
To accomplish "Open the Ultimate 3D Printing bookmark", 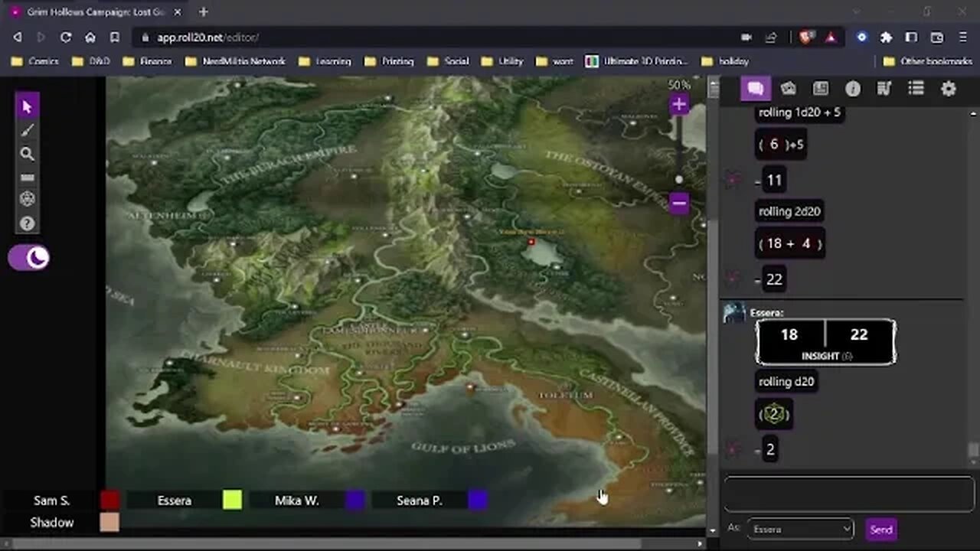I will (x=637, y=61).
